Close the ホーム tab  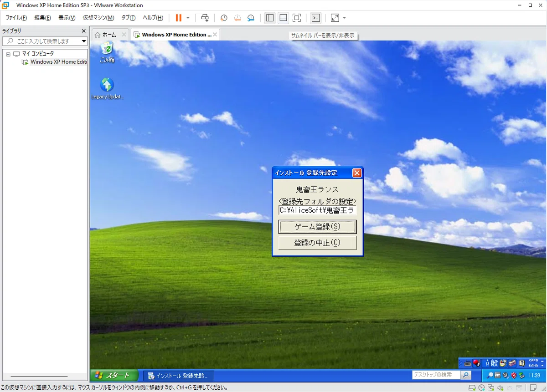click(x=124, y=35)
